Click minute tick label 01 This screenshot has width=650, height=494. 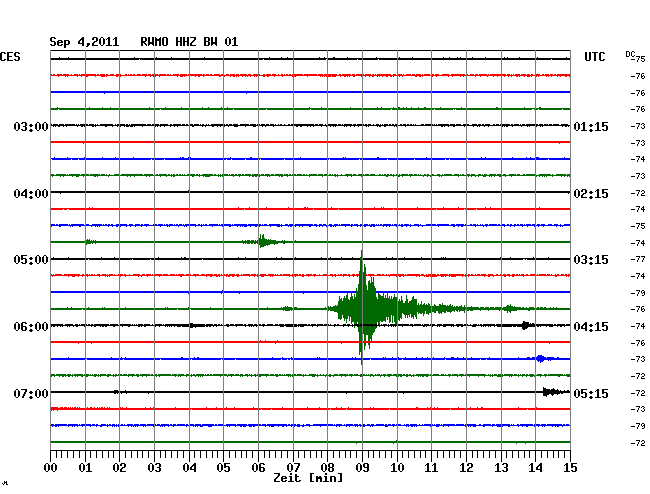(x=85, y=468)
